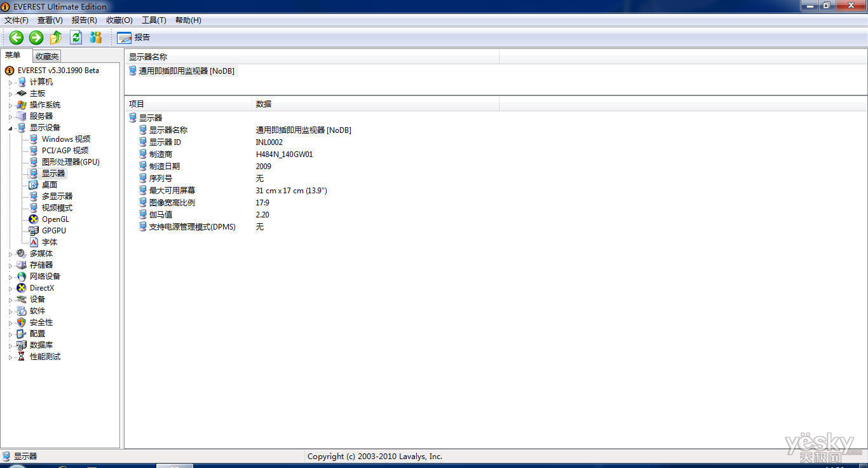Image resolution: width=868 pixels, height=468 pixels.
Task: Select EVEREST v5.30.1990 Beta root node
Action: coord(58,71)
